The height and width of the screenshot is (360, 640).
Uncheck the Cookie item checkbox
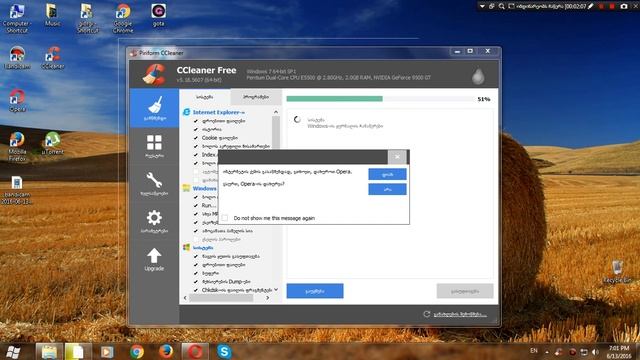tap(196, 138)
